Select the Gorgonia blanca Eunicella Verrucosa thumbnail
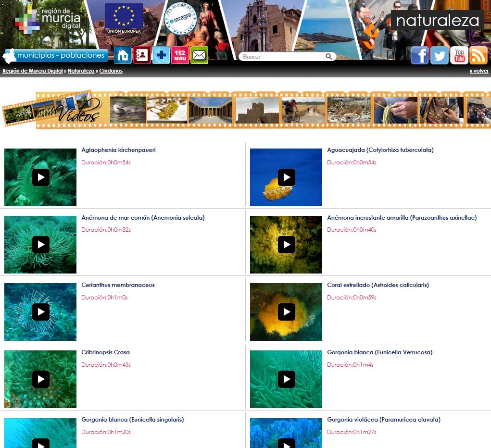This screenshot has height=448, width=491. (x=286, y=379)
